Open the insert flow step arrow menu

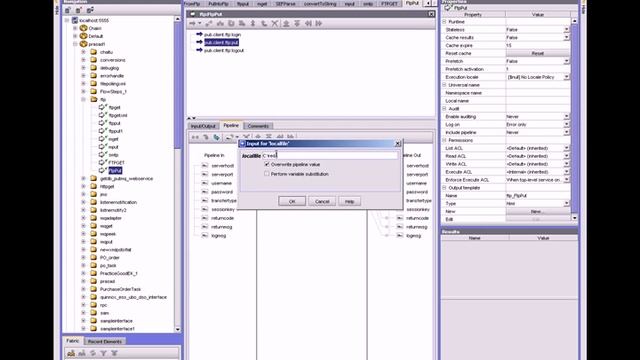click(x=200, y=24)
